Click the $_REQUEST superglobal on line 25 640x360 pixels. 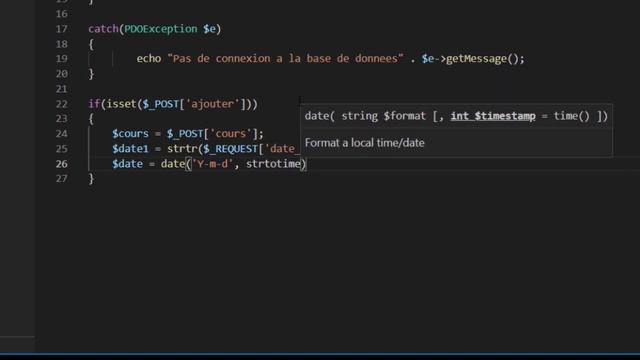(x=231, y=149)
